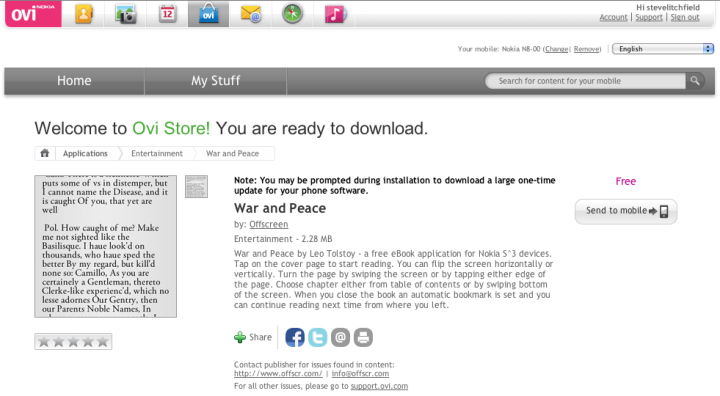Open Entertainment breadcrumb

click(x=157, y=153)
